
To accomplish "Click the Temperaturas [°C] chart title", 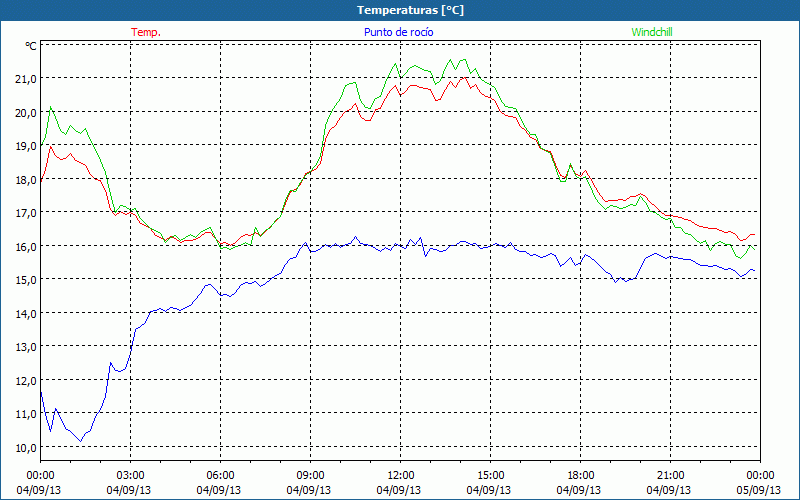I will [410, 10].
